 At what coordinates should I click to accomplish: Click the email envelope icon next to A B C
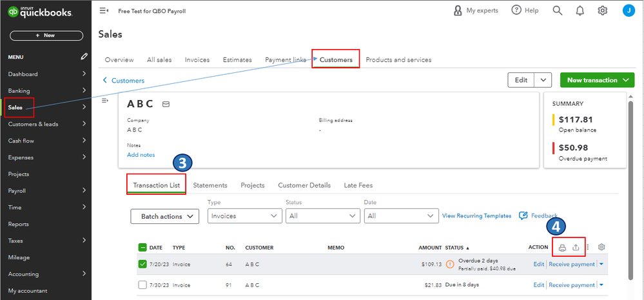coord(166,104)
